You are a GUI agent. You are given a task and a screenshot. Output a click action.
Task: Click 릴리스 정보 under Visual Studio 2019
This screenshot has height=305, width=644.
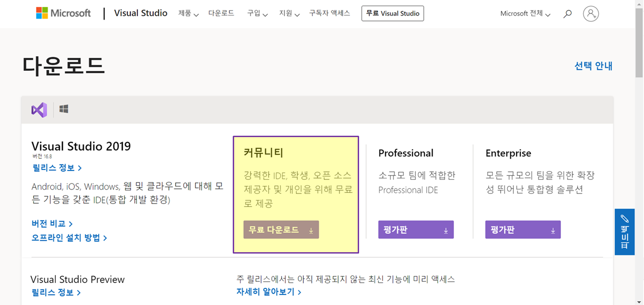coord(56,168)
